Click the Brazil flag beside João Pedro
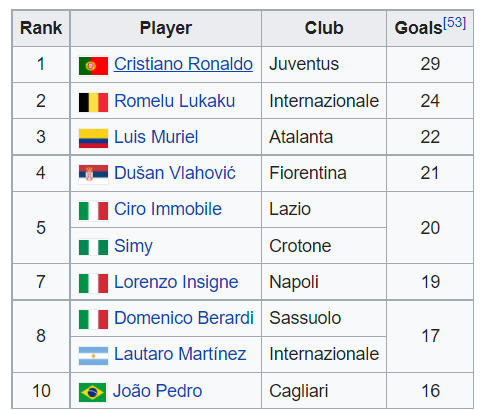 pyautogui.click(x=92, y=392)
